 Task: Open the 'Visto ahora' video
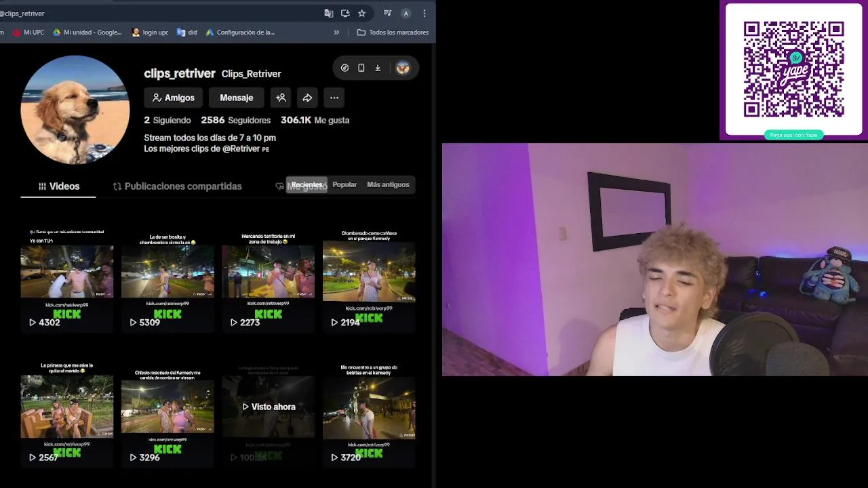coord(268,414)
